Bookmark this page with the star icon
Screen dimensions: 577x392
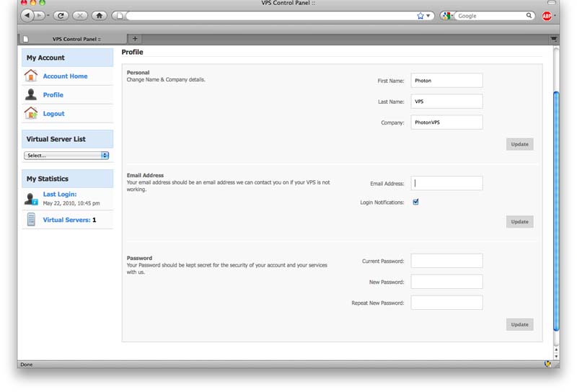coord(420,15)
